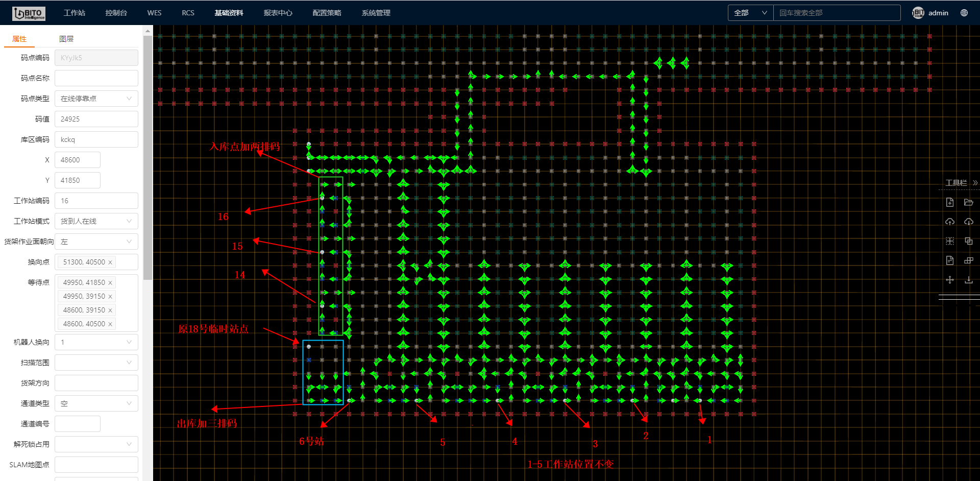The width and height of the screenshot is (980, 481).
Task: Switch to the 图层 tab
Action: coord(66,39)
